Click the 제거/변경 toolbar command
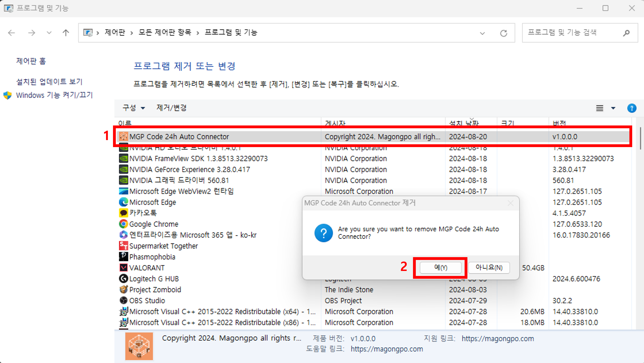Image resolution: width=644 pixels, height=363 pixels. [x=172, y=108]
